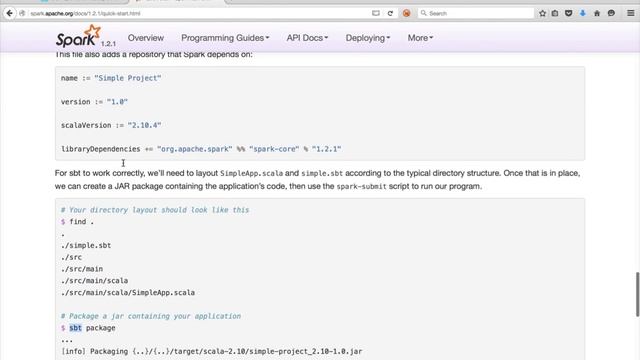
Task: Click the ./simple.sbt path line
Action: pyautogui.click(x=86, y=246)
